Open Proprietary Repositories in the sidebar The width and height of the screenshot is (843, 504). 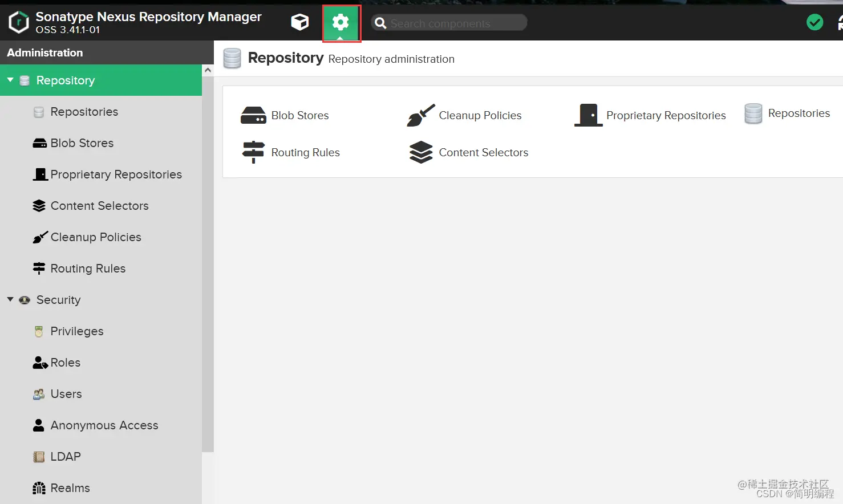click(101, 174)
